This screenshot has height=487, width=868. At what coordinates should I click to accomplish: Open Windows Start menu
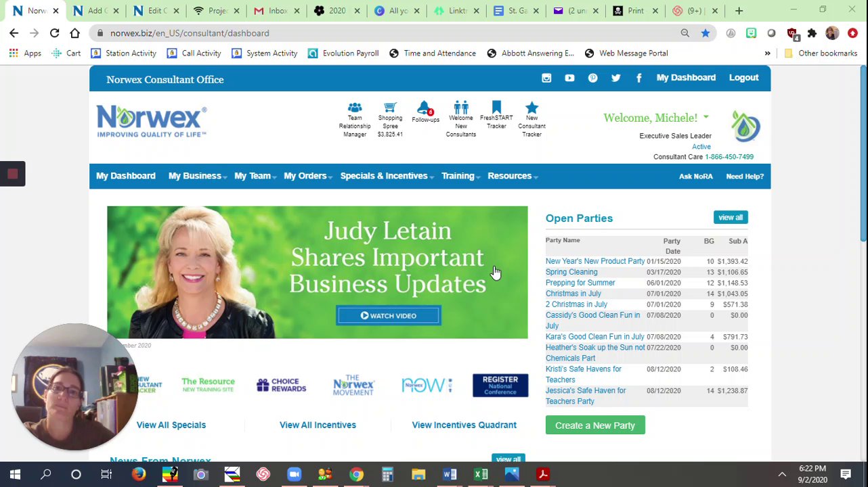point(15,474)
